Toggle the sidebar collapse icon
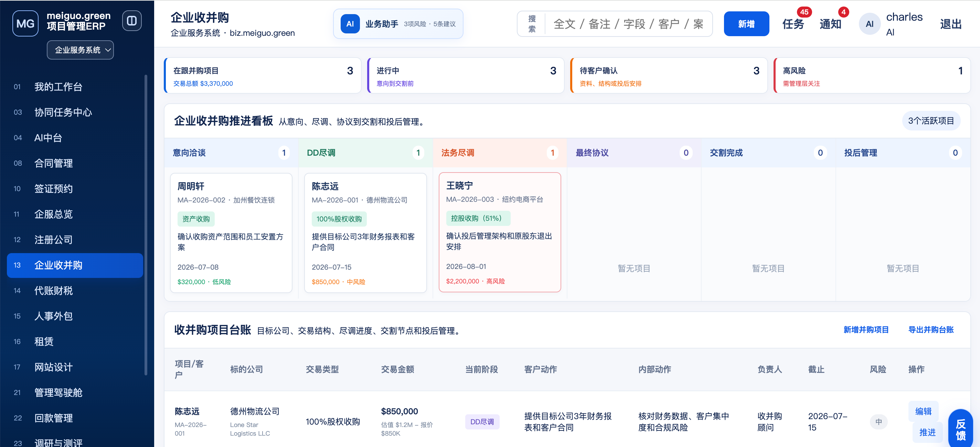The width and height of the screenshot is (980, 447). click(x=132, y=21)
